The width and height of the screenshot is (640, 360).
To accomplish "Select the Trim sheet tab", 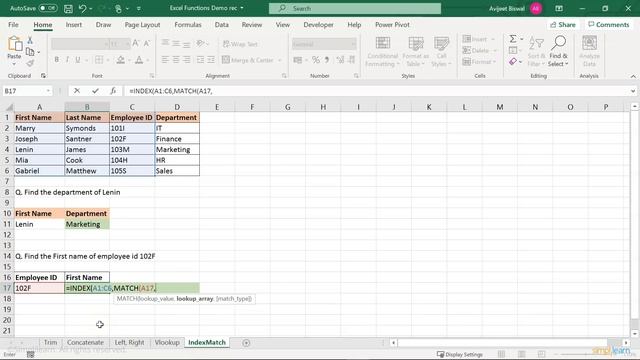I will coord(50,342).
